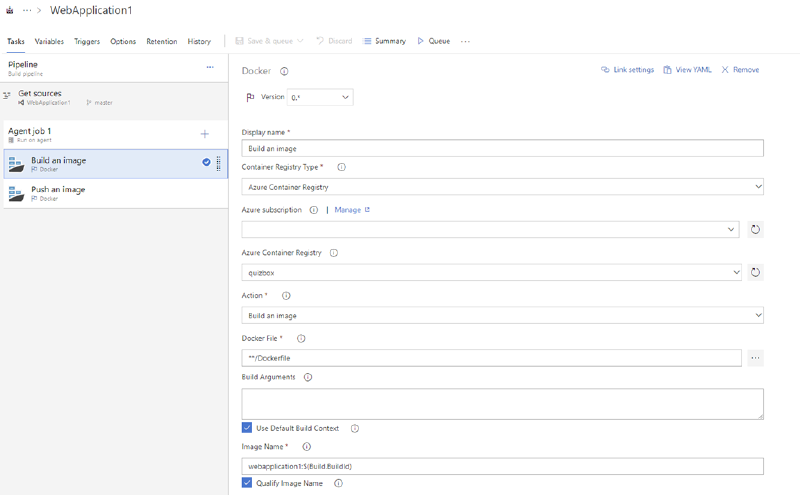Open the Image Name info icon

(x=307, y=447)
